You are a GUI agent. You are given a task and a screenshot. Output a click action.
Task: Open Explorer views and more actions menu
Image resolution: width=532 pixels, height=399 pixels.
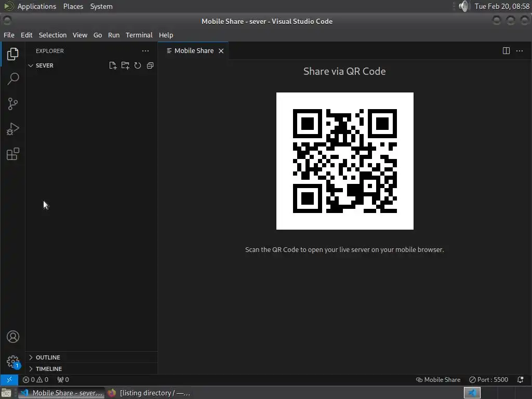tap(145, 51)
